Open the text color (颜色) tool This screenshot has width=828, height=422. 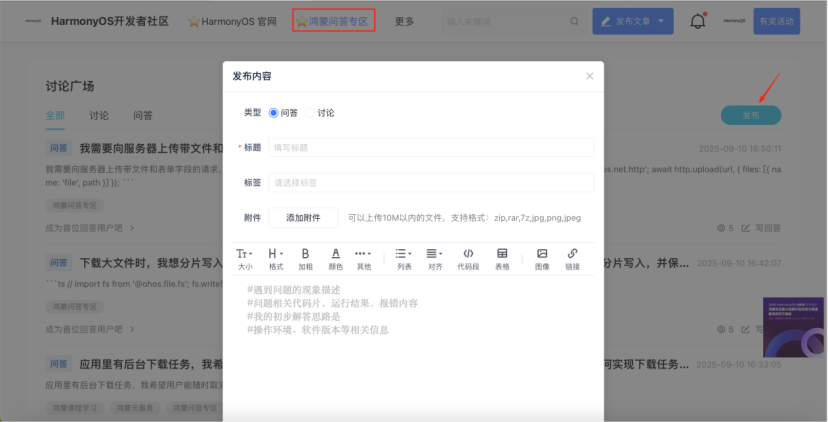(335, 259)
